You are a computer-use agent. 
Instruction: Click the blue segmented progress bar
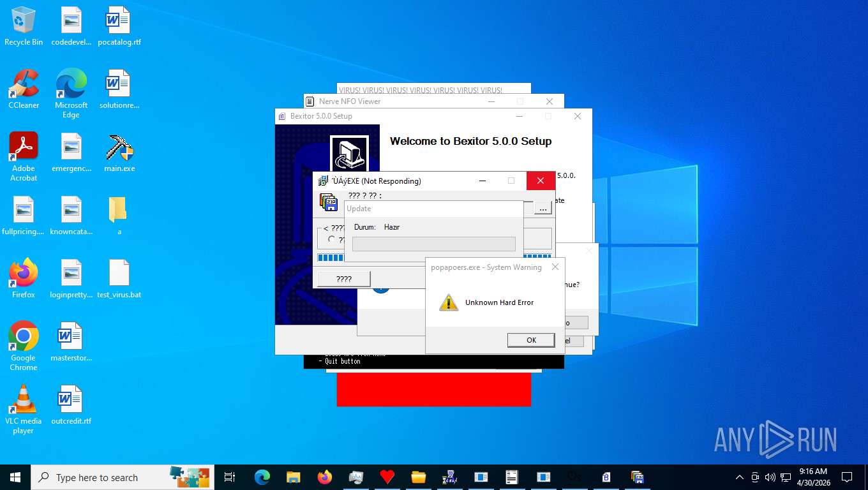pos(331,258)
